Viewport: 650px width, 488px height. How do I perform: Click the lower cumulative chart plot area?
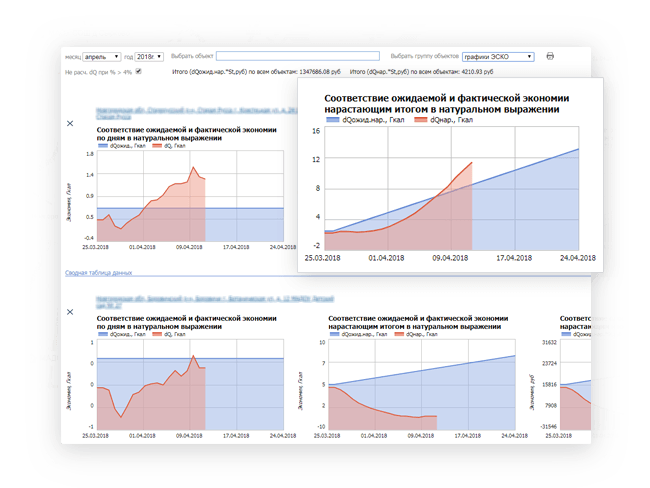pos(422,385)
